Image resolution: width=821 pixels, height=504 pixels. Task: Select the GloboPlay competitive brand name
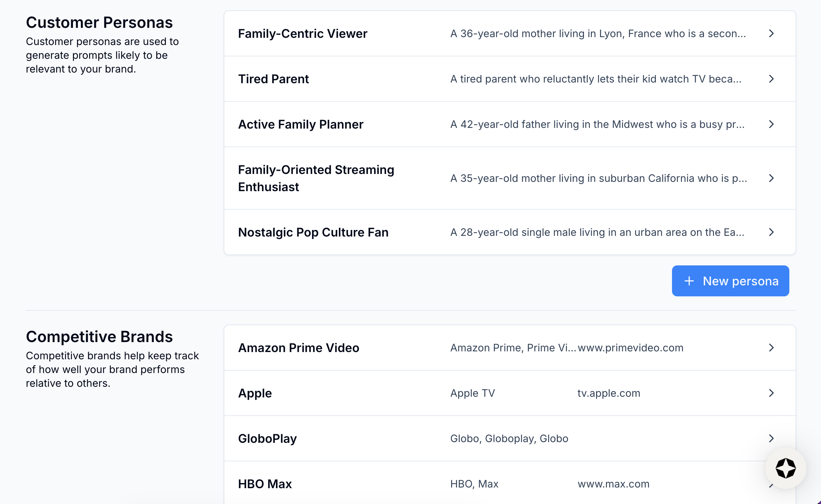(x=267, y=438)
